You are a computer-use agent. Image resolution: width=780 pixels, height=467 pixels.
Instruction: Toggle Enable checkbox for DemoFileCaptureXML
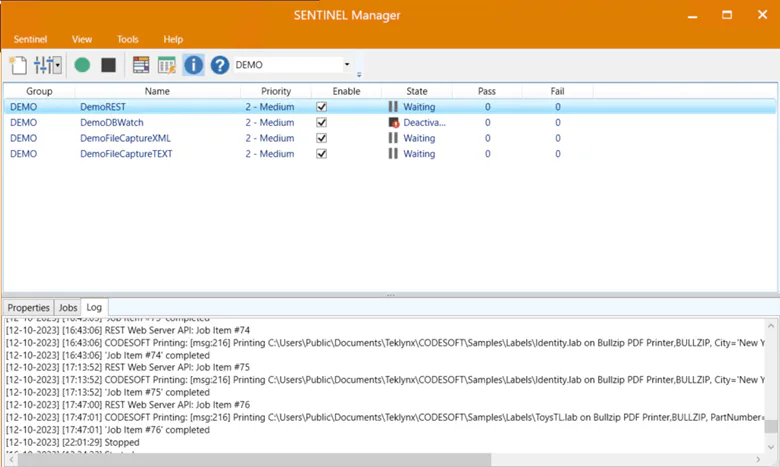321,138
